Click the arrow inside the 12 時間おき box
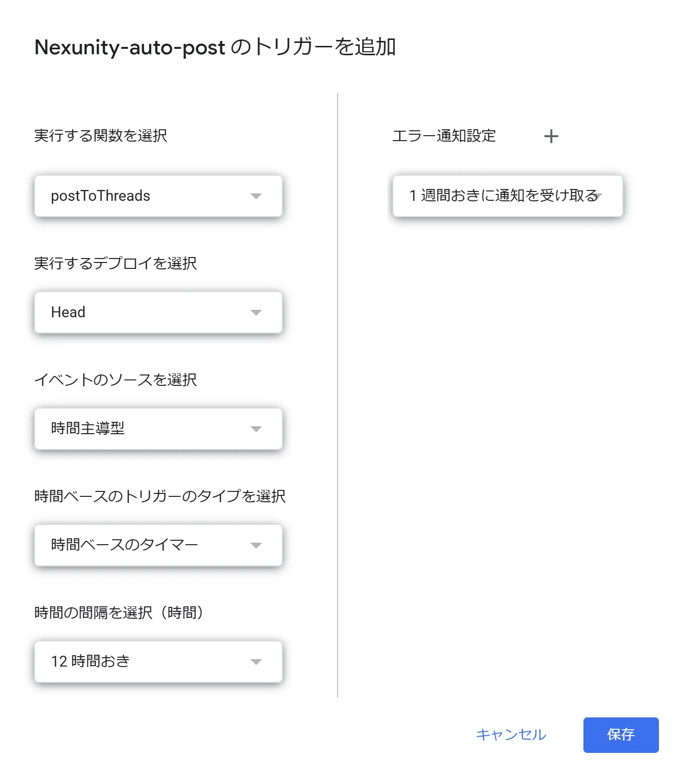This screenshot has width=693, height=784. pos(256,661)
